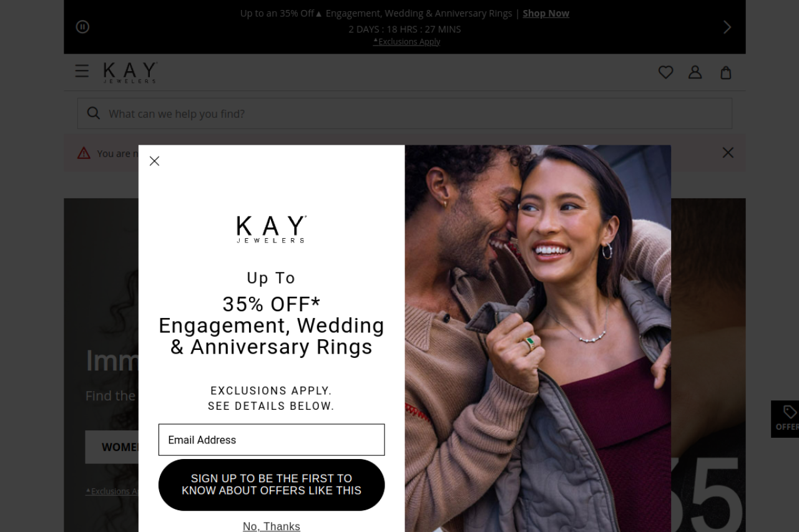Pause the promo banner carousel

click(x=82, y=27)
